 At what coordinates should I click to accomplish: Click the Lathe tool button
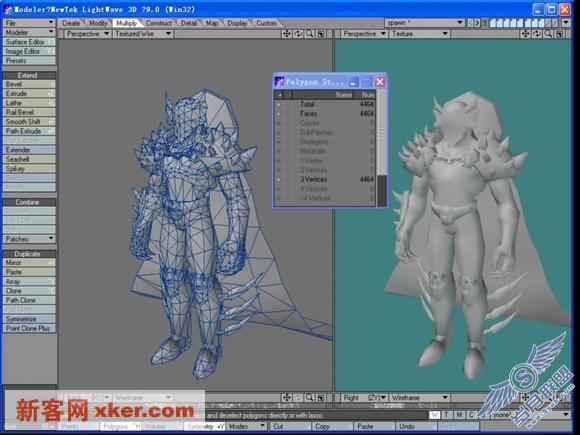click(29, 103)
